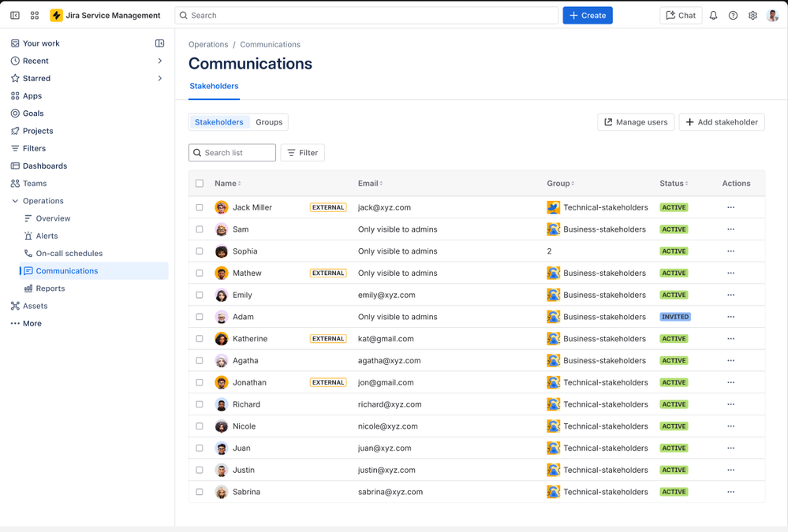Go to Reports in sidebar
The height and width of the screenshot is (532, 788).
click(50, 288)
